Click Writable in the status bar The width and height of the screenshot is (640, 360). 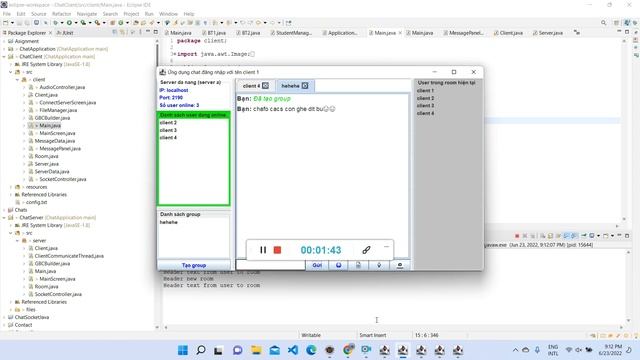[x=311, y=335]
